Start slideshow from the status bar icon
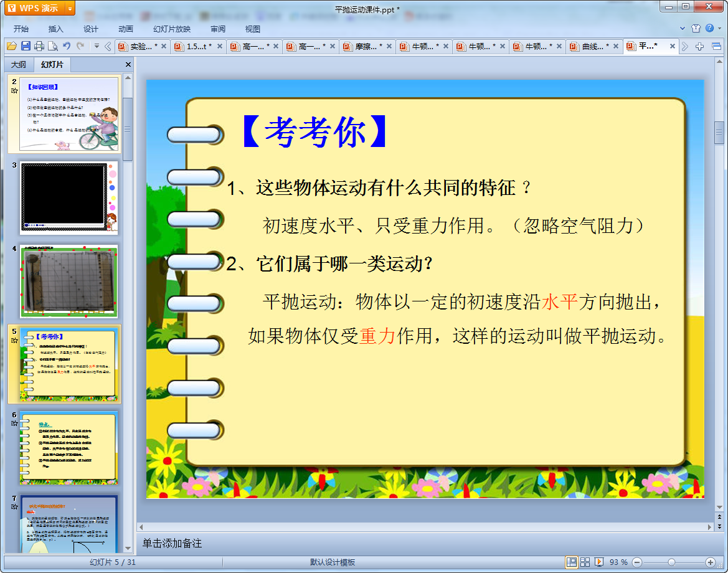The image size is (728, 573). coord(599,562)
